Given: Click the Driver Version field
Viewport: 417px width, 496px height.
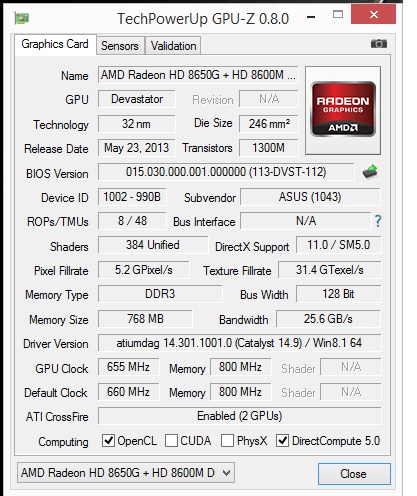Looking at the screenshot, I should (239, 343).
